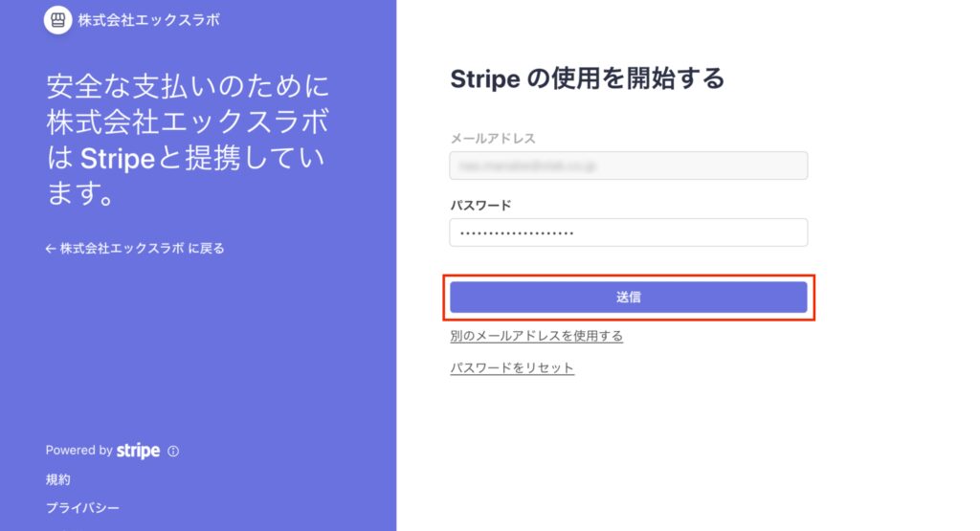980x531 pixels.
Task: Open the プライバシー privacy link
Action: click(x=82, y=508)
